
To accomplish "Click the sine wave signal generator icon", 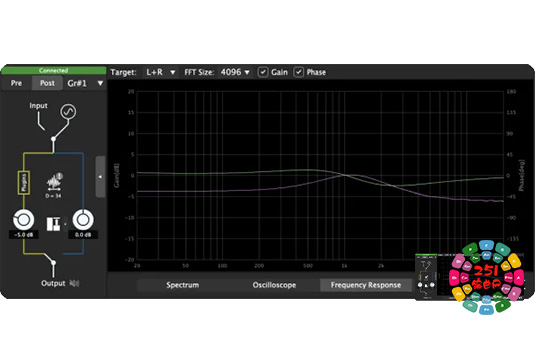I will click(68, 112).
